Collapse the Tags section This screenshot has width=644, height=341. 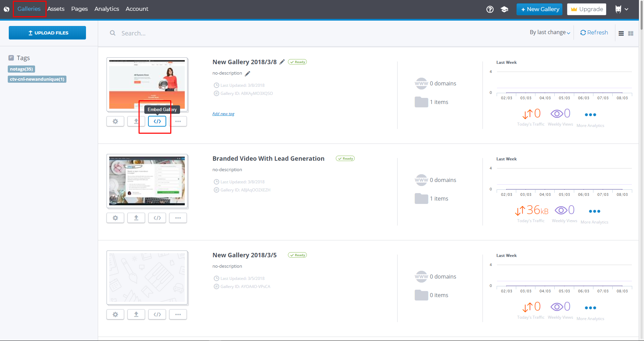(11, 58)
